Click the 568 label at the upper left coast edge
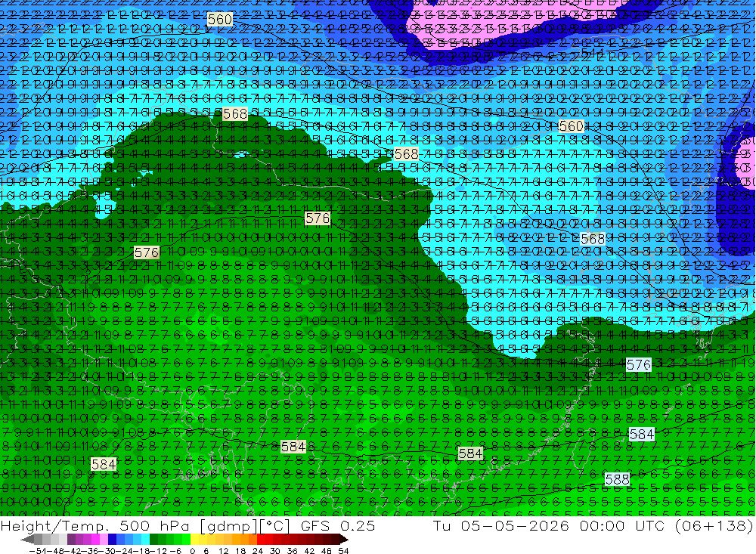Image resolution: width=756 pixels, height=554 pixels. 235,114
